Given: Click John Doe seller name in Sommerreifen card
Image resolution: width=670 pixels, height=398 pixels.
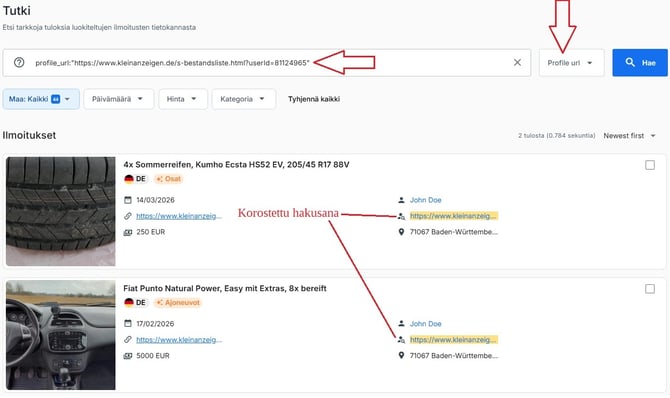Looking at the screenshot, I should [x=426, y=200].
